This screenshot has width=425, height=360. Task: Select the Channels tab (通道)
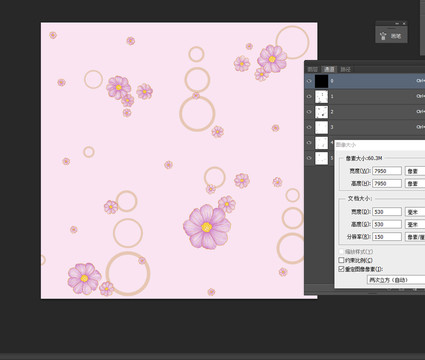click(329, 69)
